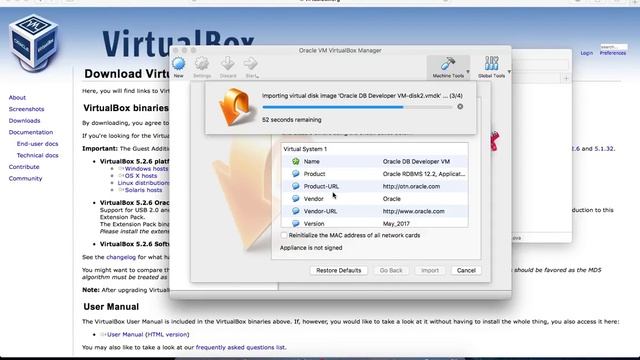Click the Discard arrow icon
The image size is (640, 360).
point(227,64)
